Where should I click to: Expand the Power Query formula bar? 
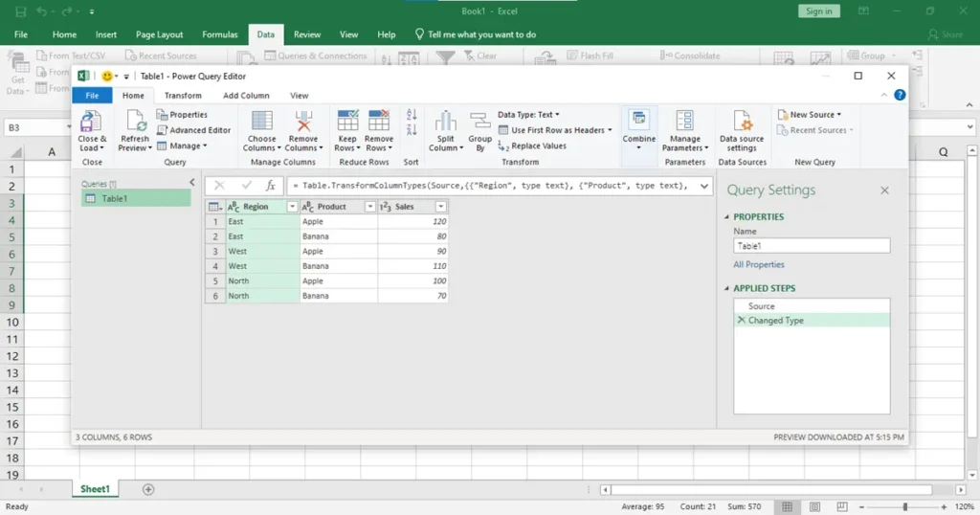[704, 186]
